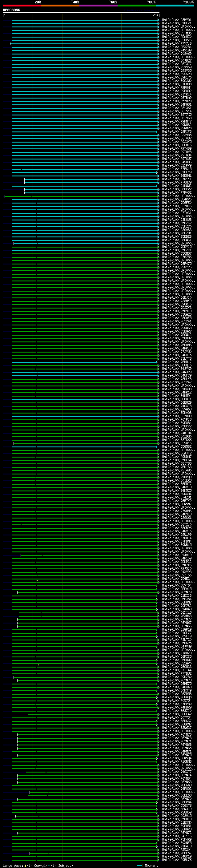Open UniRef100_A8N5N7
This screenshot has height=868, width=197.
click(177, 504)
